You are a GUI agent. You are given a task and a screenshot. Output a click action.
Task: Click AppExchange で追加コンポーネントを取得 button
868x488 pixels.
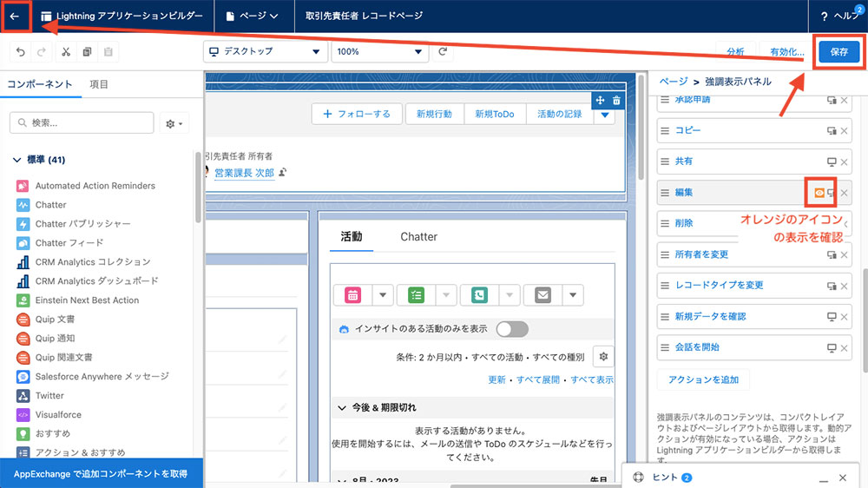102,473
